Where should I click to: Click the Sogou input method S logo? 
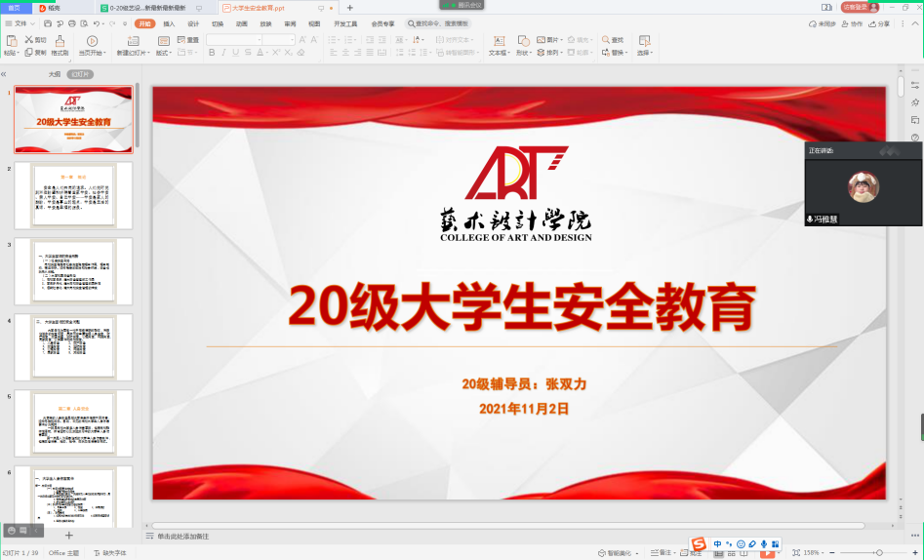(699, 543)
